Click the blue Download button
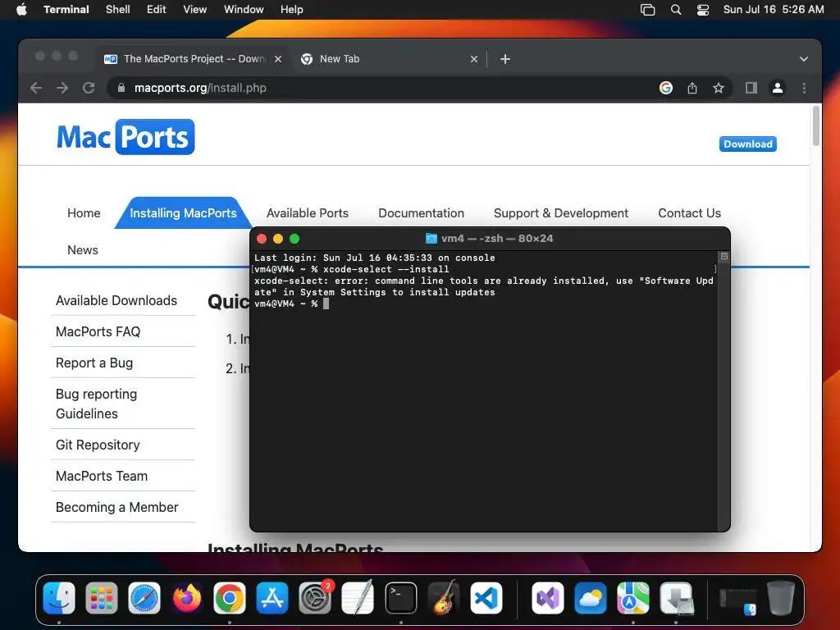The image size is (840, 630). (x=748, y=144)
